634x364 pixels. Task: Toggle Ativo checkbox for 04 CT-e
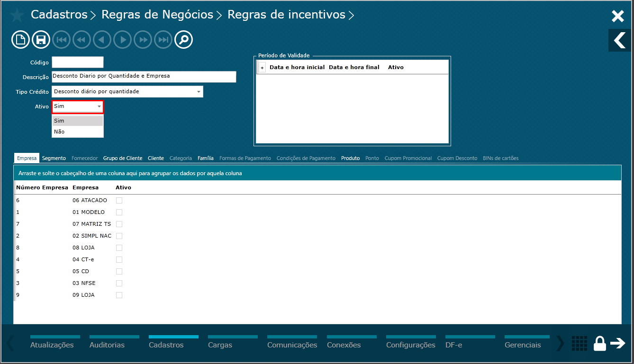tap(119, 259)
